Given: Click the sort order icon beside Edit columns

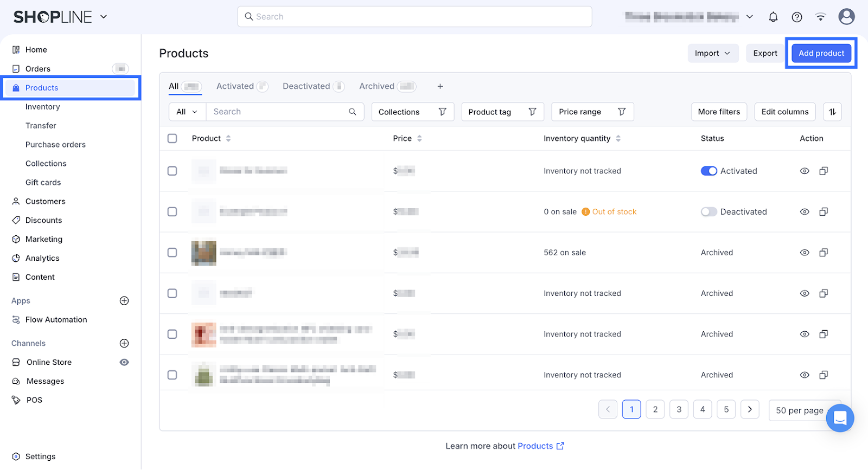Looking at the screenshot, I should pyautogui.click(x=832, y=112).
